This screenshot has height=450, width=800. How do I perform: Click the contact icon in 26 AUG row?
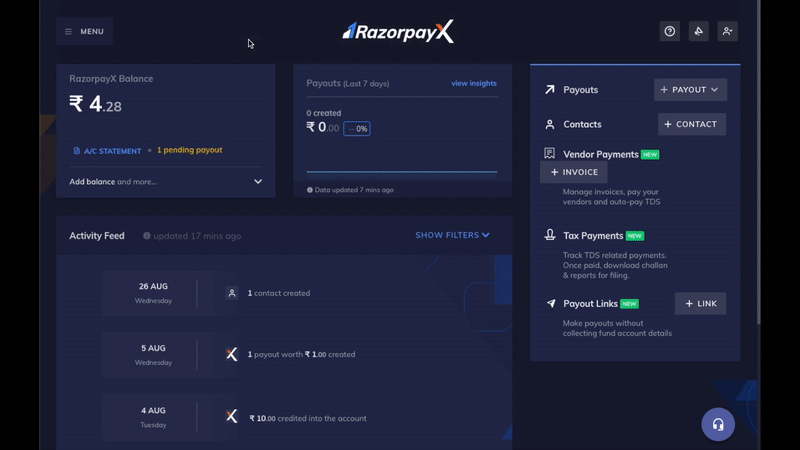232,293
